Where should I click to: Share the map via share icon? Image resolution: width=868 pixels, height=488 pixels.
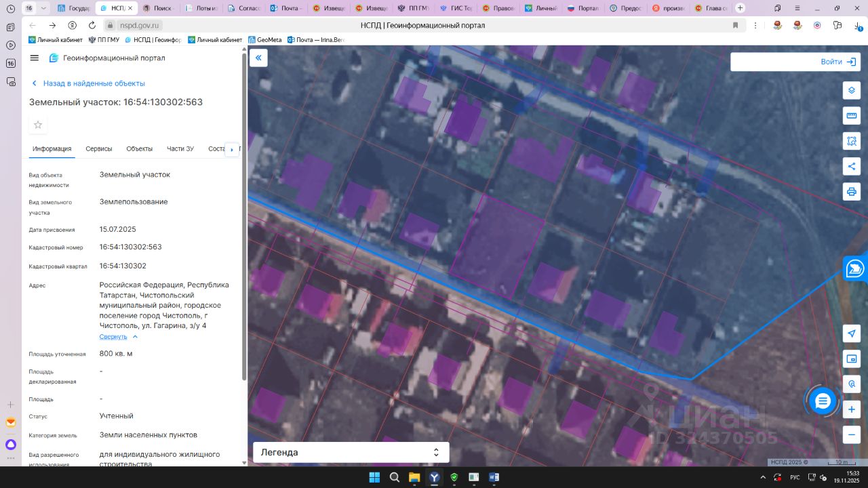point(852,166)
